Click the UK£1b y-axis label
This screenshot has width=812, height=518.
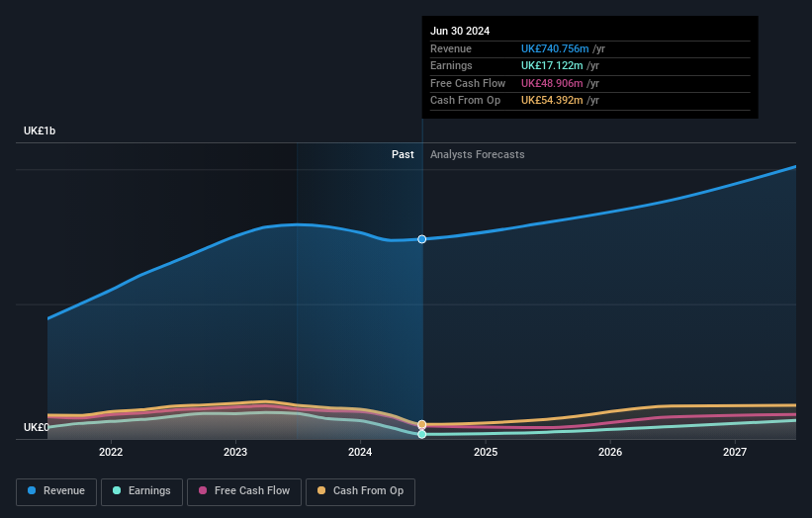(40, 130)
